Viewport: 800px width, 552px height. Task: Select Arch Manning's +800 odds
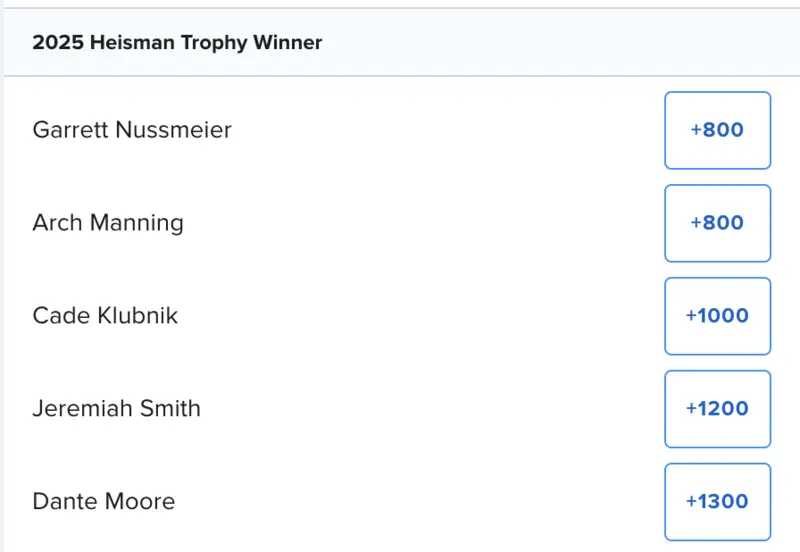717,223
